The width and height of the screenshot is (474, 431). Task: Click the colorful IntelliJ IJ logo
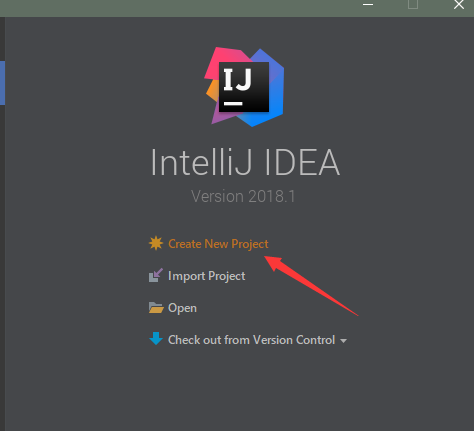pos(244,87)
